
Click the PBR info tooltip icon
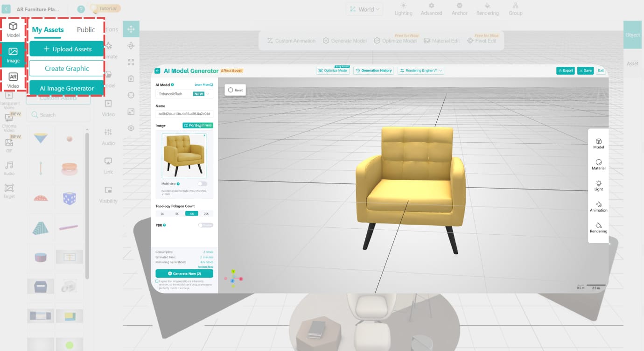164,225
